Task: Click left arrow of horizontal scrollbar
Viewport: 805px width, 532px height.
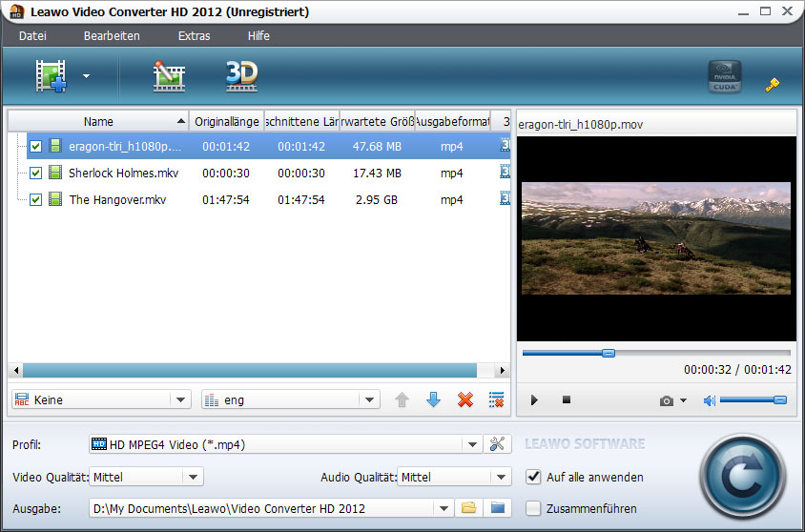Action: point(16,370)
